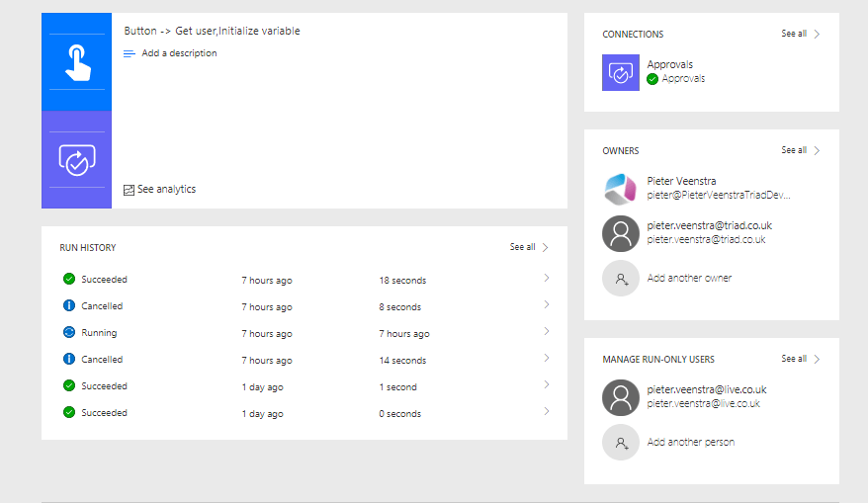Click the 8 seconds duration value
Viewport: 868px width, 503px height.
click(399, 307)
